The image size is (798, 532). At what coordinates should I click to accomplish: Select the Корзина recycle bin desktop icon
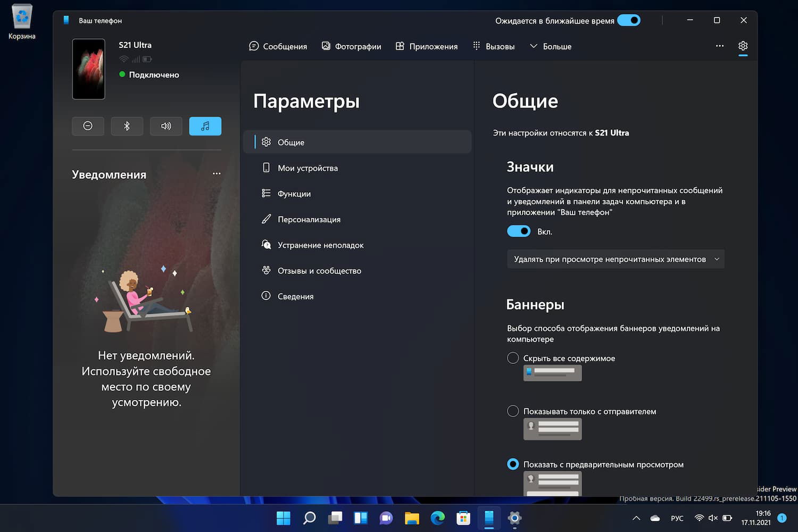[x=22, y=22]
